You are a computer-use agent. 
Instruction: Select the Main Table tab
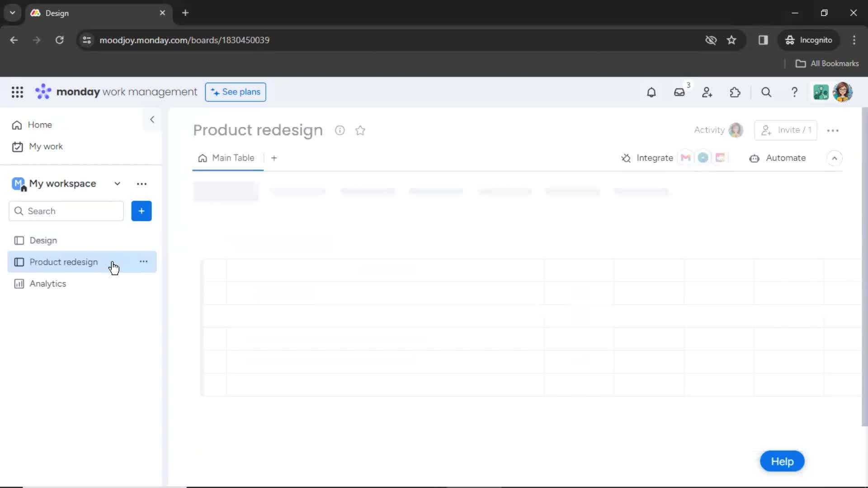(x=232, y=157)
